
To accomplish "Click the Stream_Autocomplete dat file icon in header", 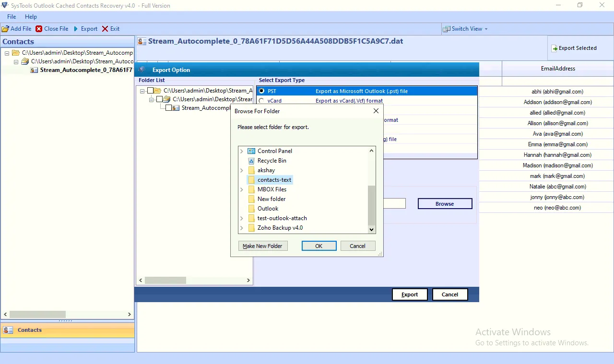I will [x=141, y=41].
